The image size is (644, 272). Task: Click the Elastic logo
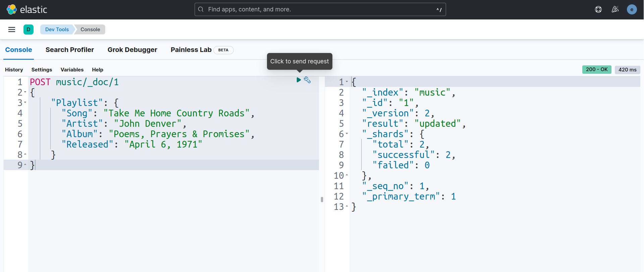tap(27, 9)
